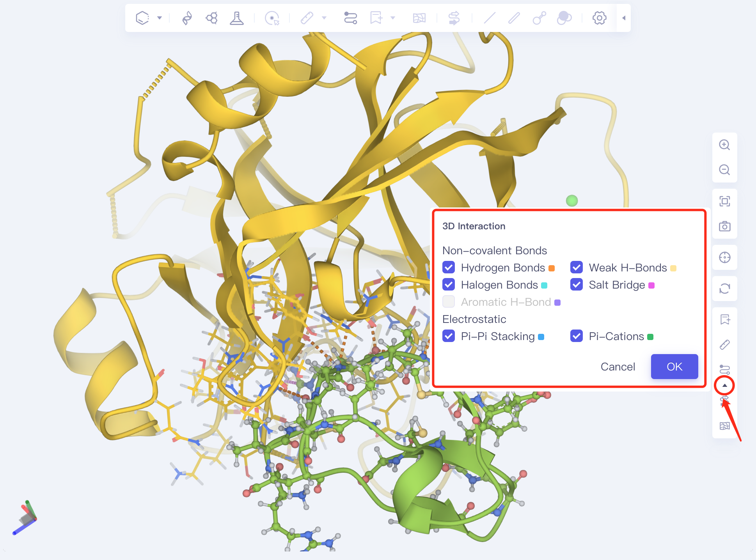Open the hexagon tool dropdown arrow

point(160,18)
